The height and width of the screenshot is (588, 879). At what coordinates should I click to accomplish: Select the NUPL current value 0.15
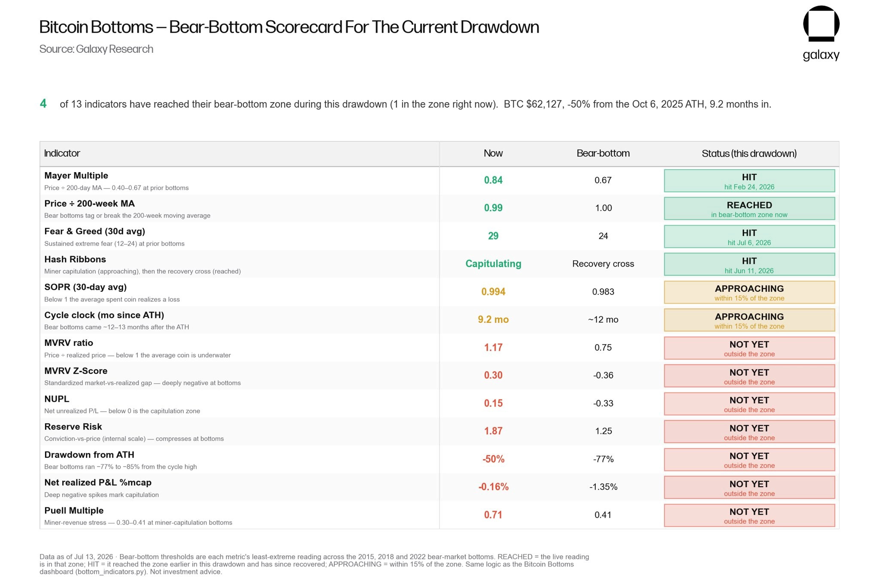point(493,403)
